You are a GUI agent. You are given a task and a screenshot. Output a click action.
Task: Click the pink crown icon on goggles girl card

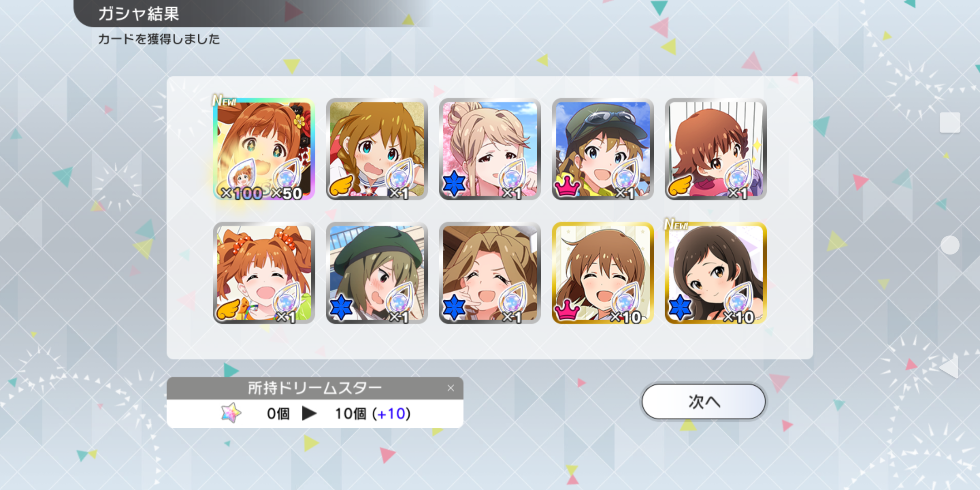click(567, 186)
